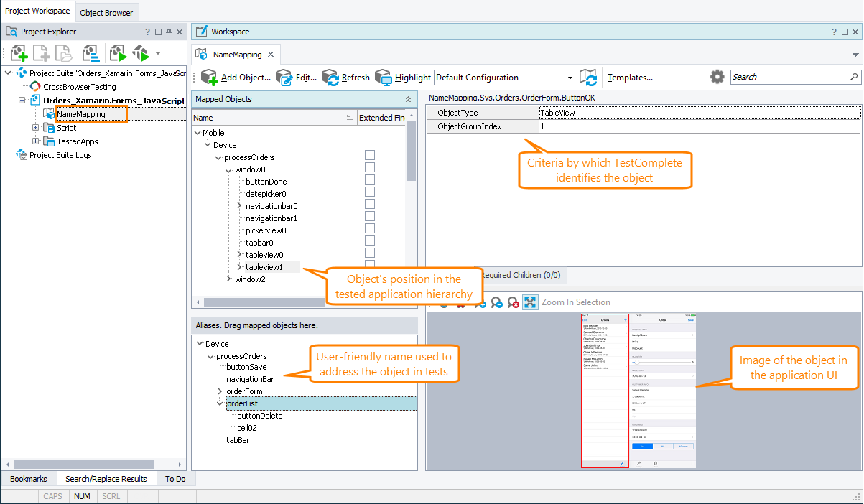The width and height of the screenshot is (864, 504).
Task: Click the Highlight button label
Action: [413, 78]
